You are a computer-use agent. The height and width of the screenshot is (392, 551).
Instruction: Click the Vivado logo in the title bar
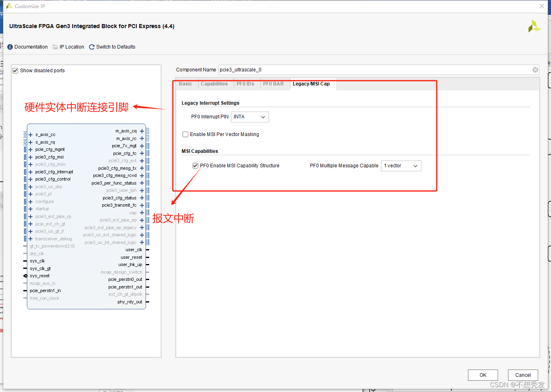click(9, 6)
